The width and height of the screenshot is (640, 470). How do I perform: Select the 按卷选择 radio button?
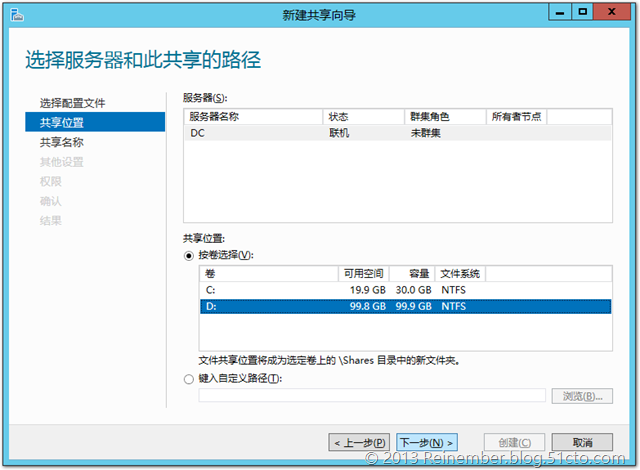click(x=189, y=256)
